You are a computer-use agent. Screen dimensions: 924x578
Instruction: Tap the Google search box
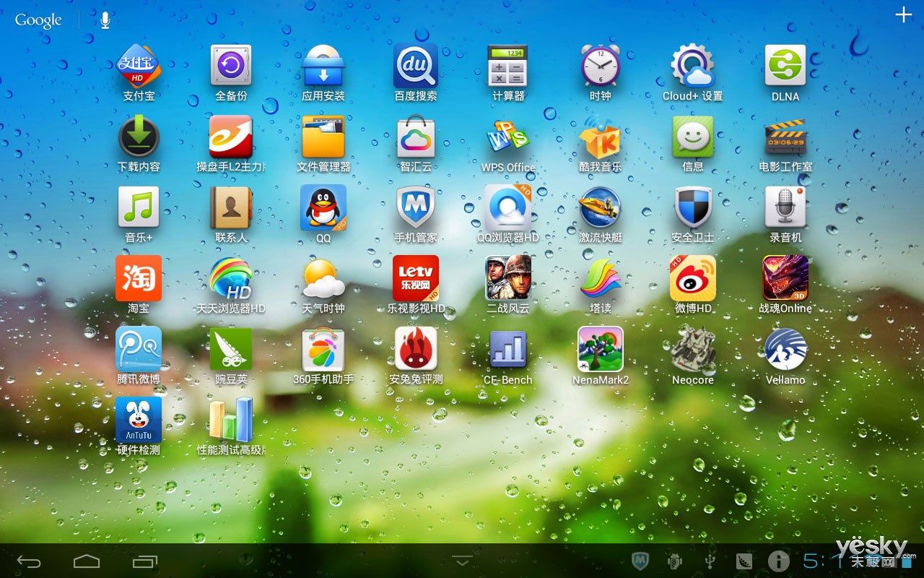coord(38,20)
